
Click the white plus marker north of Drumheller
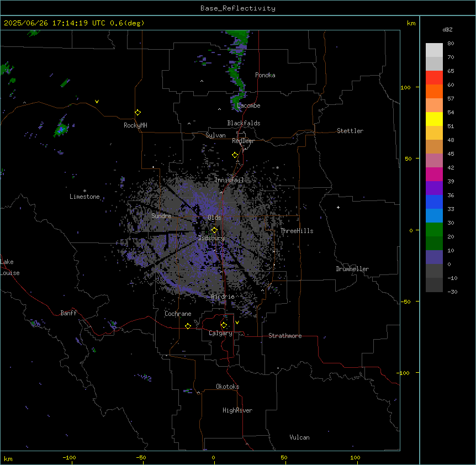(x=338, y=207)
